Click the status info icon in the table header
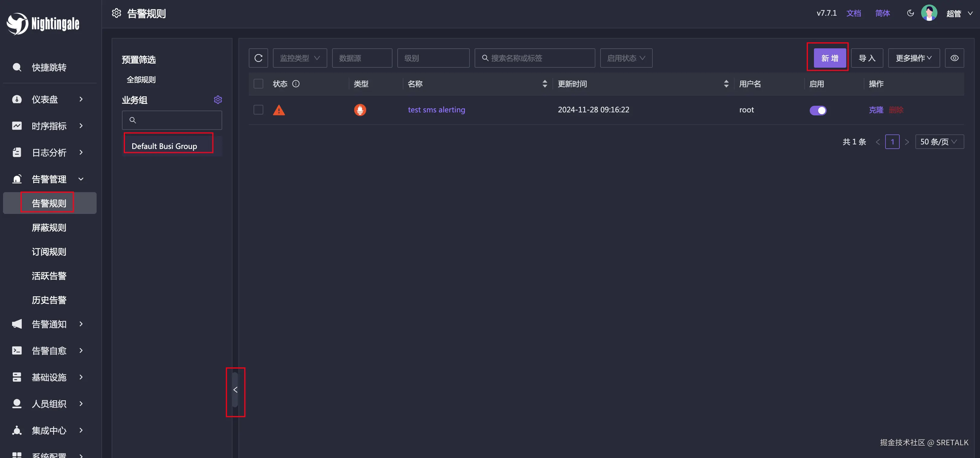Image resolution: width=980 pixels, height=458 pixels. point(296,84)
